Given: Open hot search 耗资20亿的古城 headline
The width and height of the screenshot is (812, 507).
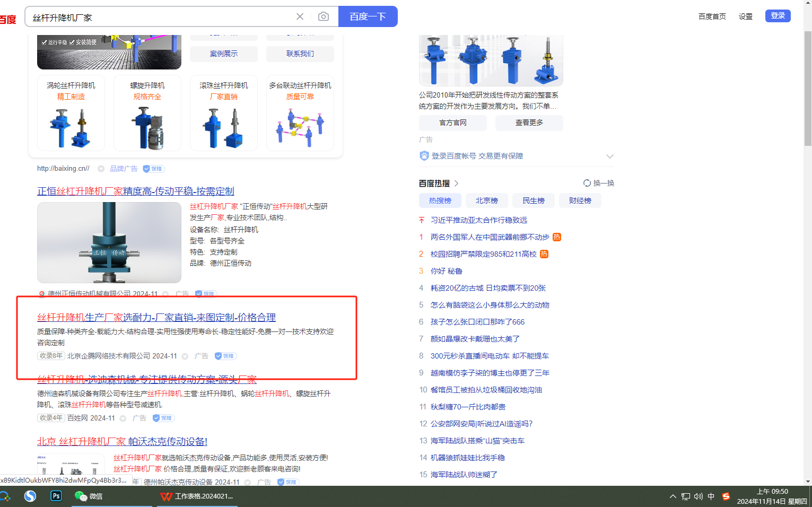Looking at the screenshot, I should click(x=488, y=288).
